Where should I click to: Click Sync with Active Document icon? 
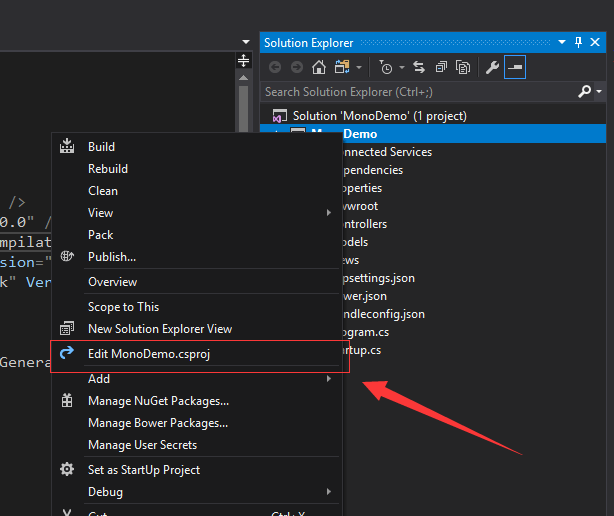click(419, 67)
